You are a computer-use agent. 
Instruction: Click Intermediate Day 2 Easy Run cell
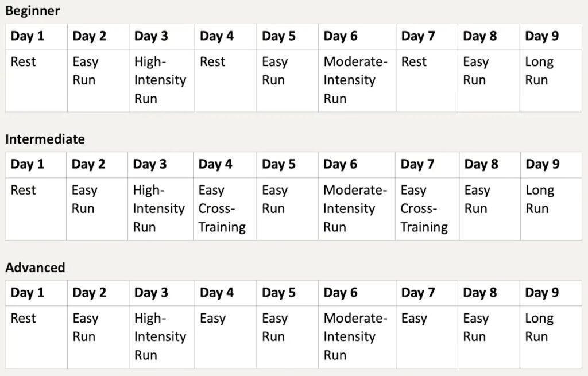tap(96, 208)
